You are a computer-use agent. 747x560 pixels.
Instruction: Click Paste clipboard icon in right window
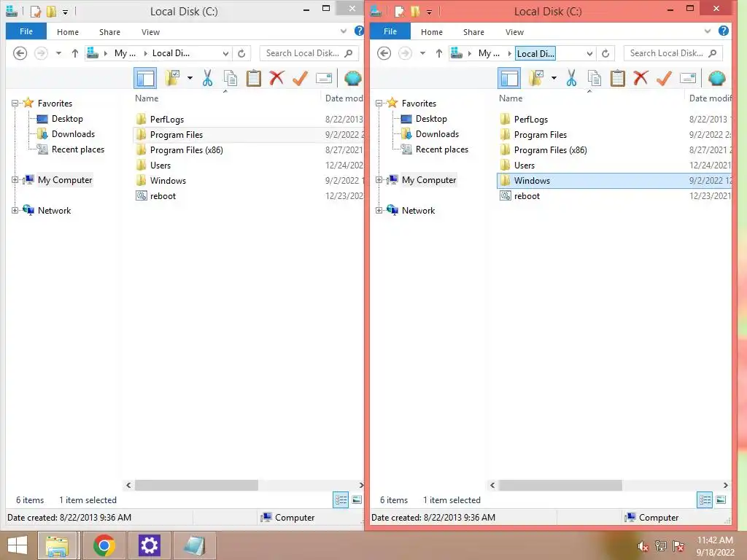click(x=617, y=78)
